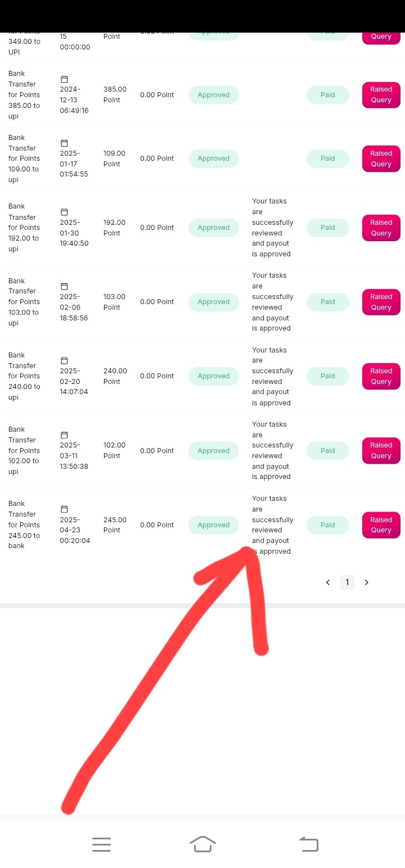Select page 1 in pagination

click(347, 582)
